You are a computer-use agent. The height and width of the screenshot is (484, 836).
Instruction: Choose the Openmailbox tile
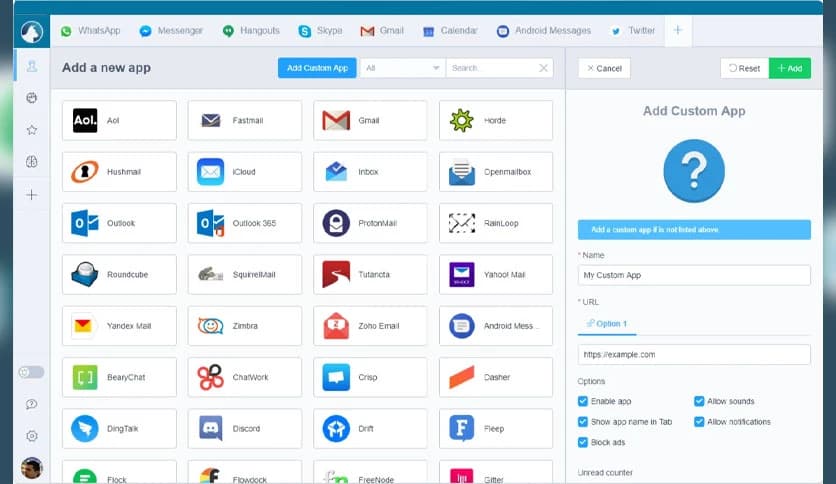point(496,172)
